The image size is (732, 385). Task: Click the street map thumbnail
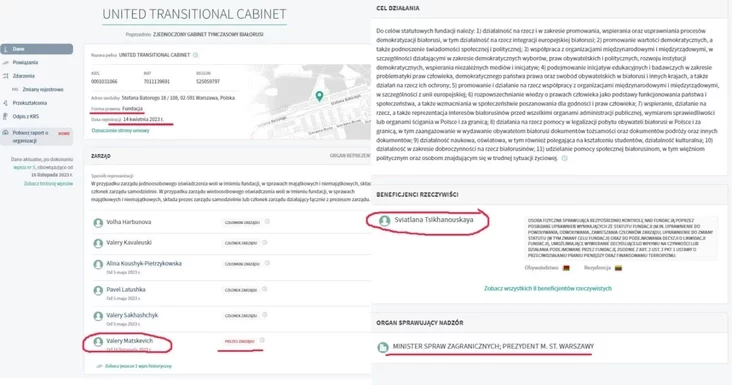(309, 102)
